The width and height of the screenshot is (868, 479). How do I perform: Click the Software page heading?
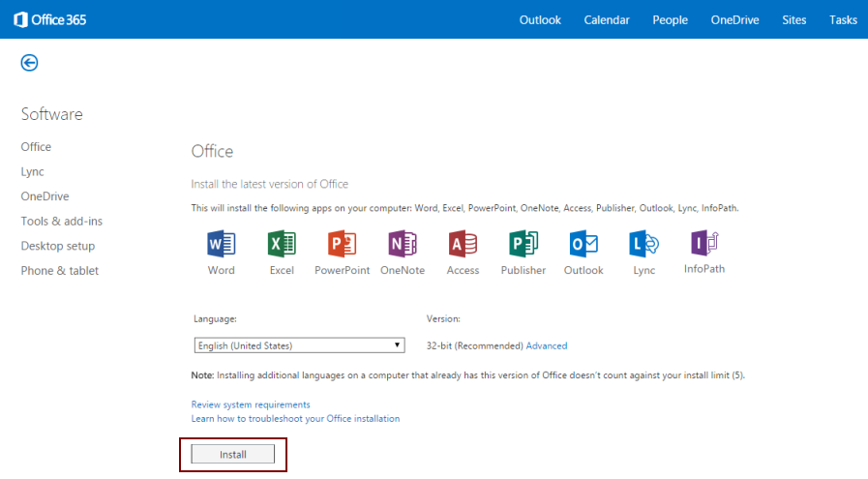tap(51, 114)
